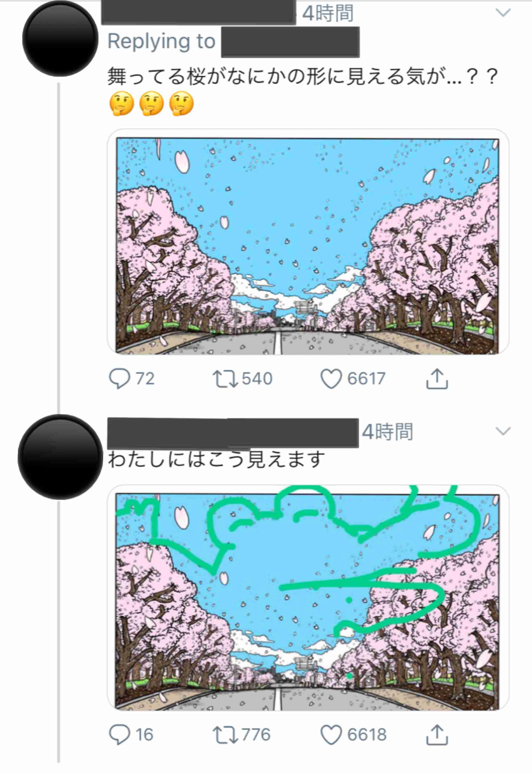Open the first tweet author's profile avatar
This screenshot has height=773, width=532.
coord(60,38)
